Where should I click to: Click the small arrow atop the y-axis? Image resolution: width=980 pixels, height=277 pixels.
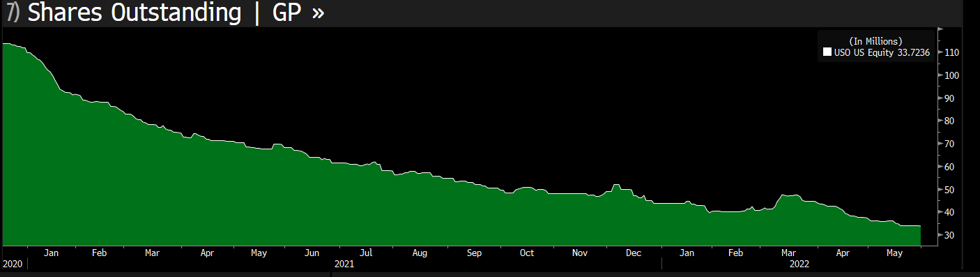940,30
